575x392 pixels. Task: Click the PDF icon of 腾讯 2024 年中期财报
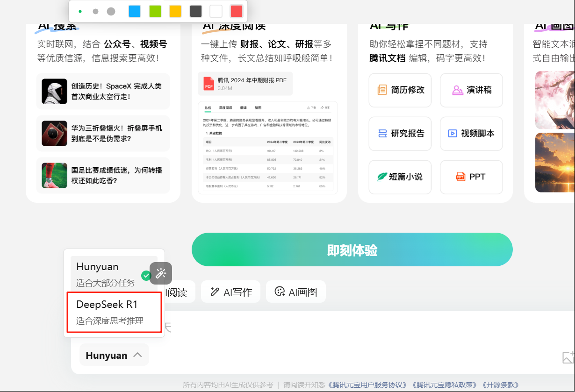pyautogui.click(x=208, y=84)
